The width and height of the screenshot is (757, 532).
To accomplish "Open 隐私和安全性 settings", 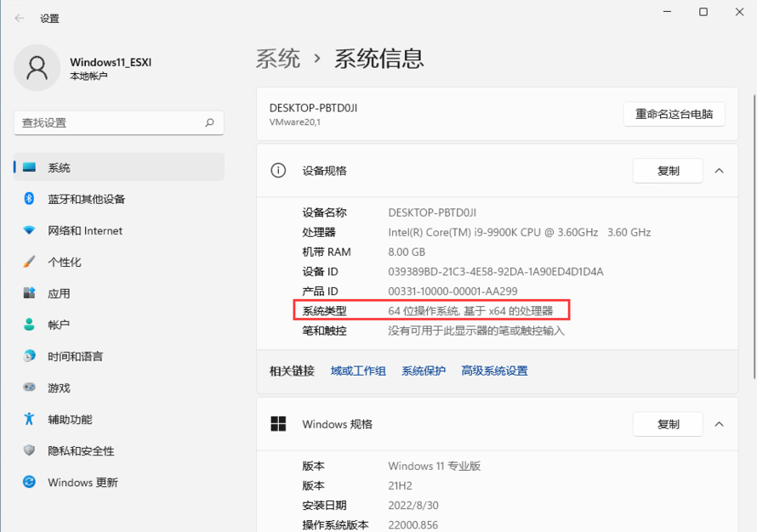I will 81,450.
